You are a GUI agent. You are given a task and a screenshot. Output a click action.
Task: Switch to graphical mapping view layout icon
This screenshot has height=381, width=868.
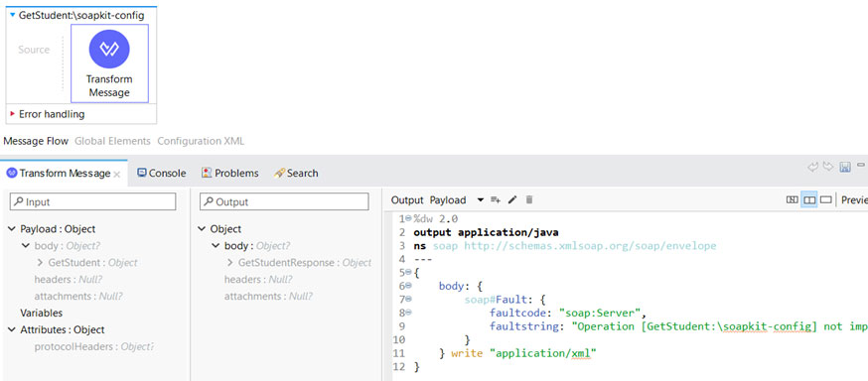793,199
